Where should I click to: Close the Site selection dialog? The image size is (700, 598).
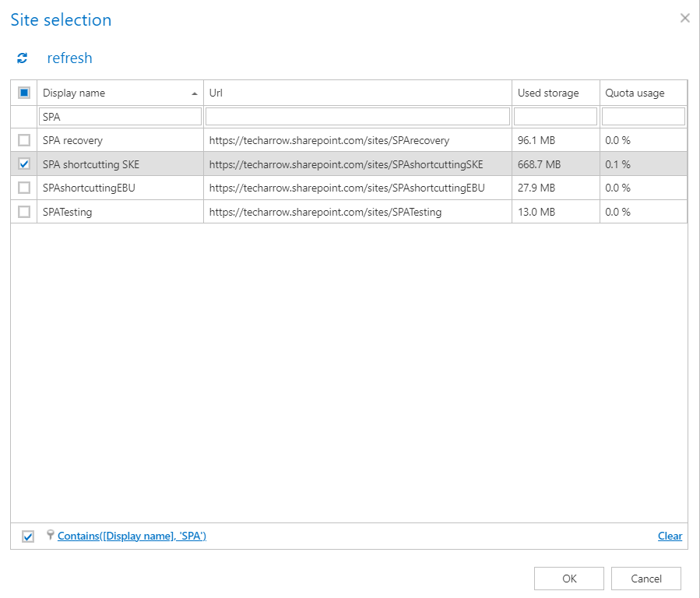click(x=684, y=18)
